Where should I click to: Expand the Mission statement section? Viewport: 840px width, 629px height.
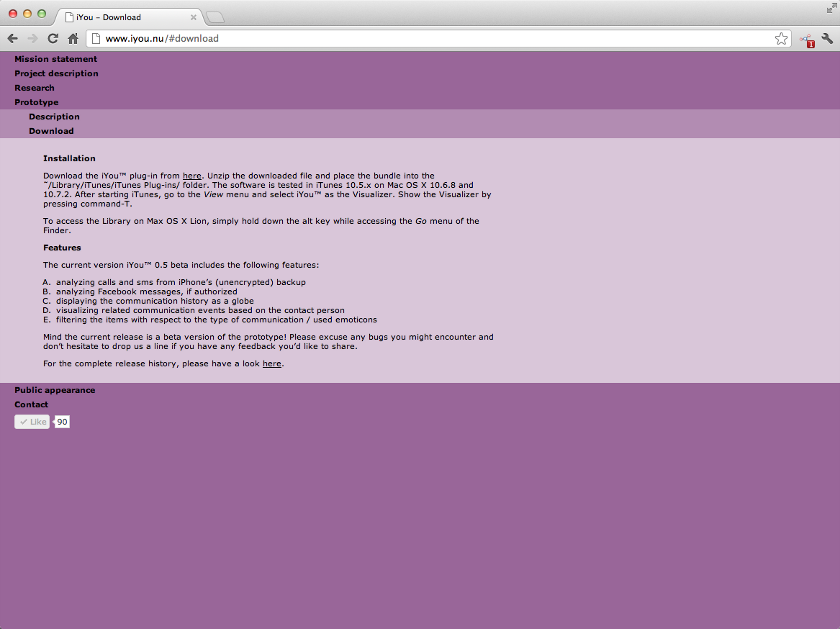55,59
